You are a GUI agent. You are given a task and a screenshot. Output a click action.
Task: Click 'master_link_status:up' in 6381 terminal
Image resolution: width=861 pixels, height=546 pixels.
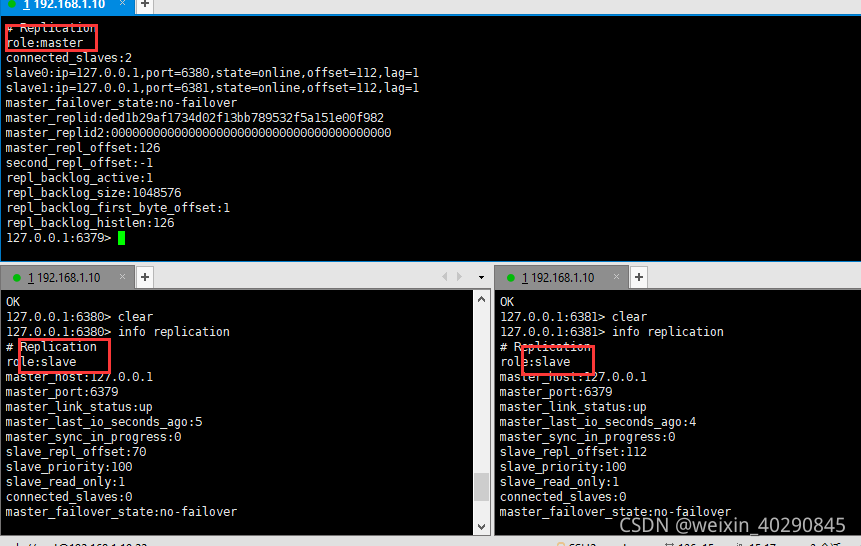[574, 407]
